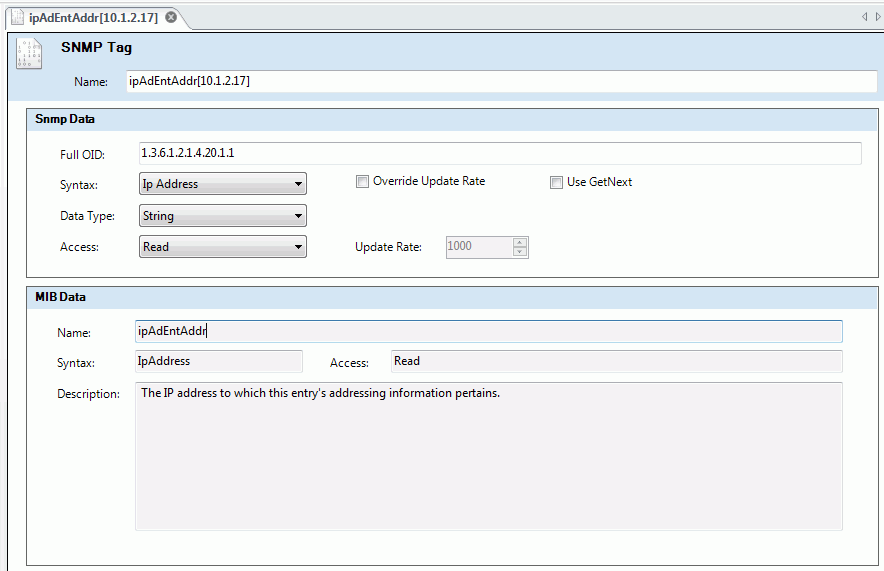The height and width of the screenshot is (571, 884).
Task: Expand the Data Type dropdown showing String
Action: [223, 216]
